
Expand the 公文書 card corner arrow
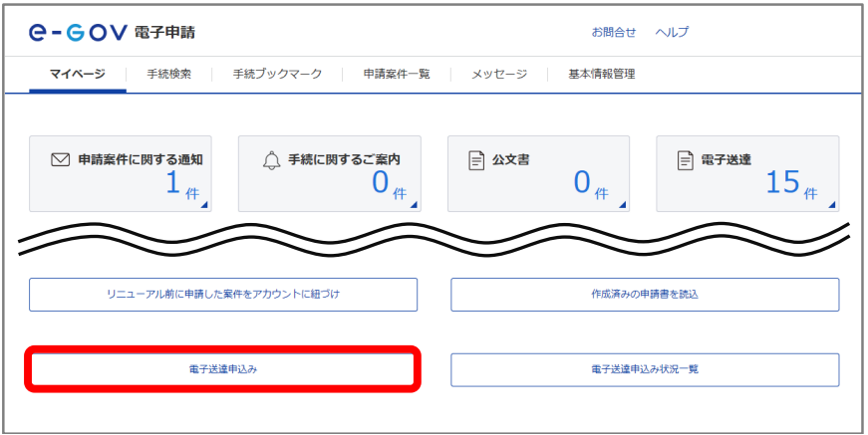[x=623, y=205]
